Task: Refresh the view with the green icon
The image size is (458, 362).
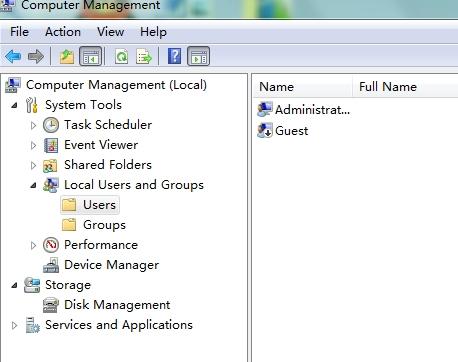Action: coord(121,56)
